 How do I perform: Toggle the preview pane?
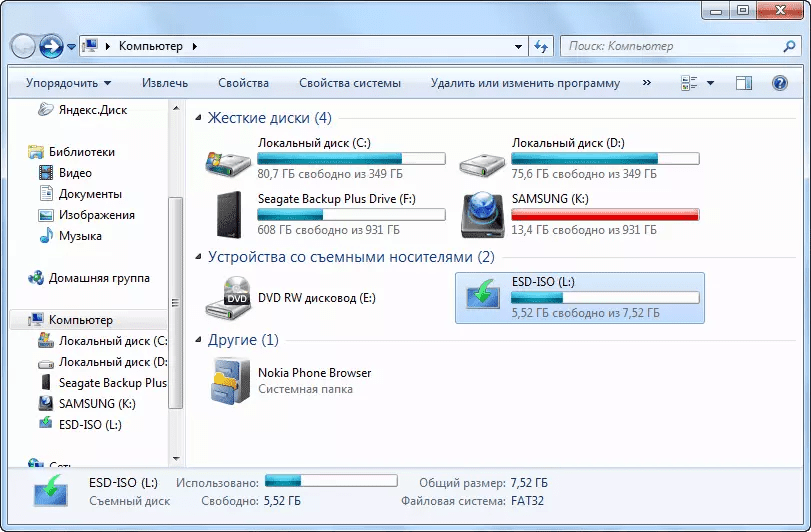[744, 83]
